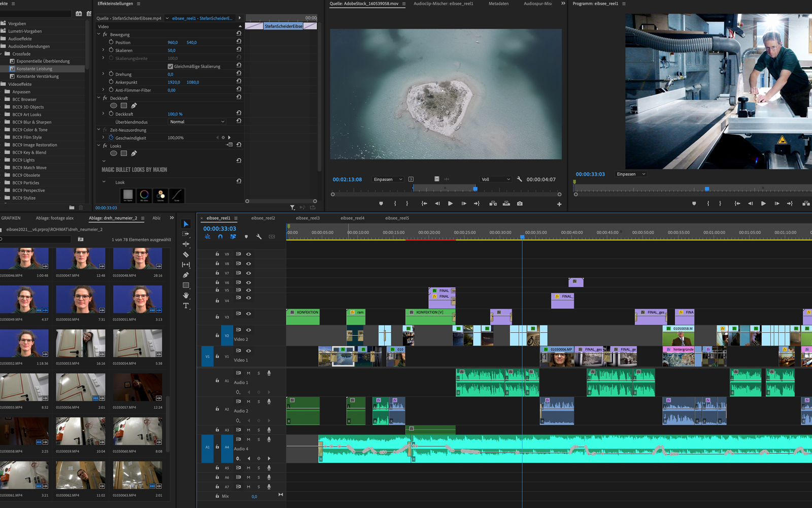Hide track V3 with its eye icon
Screen dimensions: 812x508
(x=249, y=314)
